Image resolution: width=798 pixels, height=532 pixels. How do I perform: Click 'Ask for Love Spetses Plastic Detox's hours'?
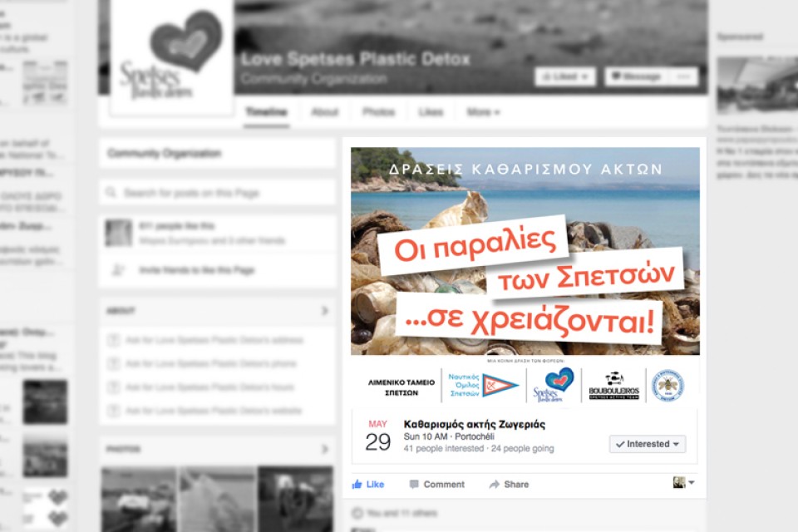209,387
